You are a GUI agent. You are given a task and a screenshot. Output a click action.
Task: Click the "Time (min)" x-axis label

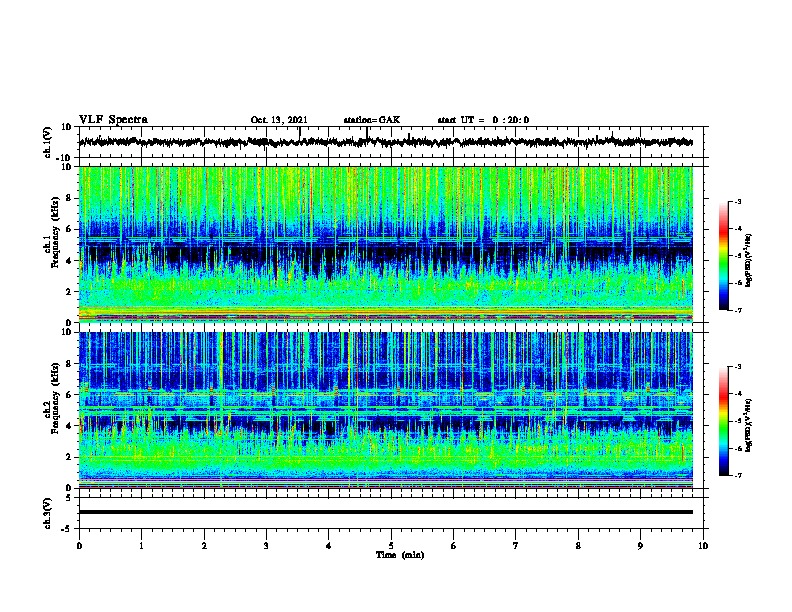click(400, 555)
